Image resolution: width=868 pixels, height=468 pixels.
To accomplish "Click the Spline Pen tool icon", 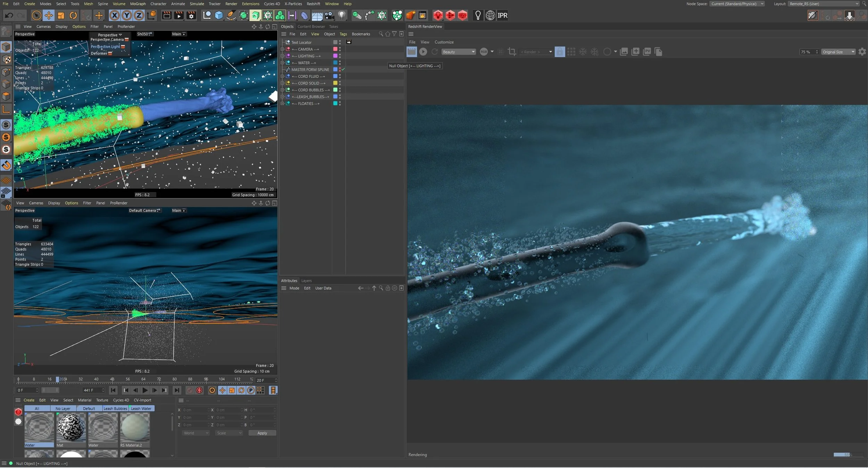I will pos(231,15).
